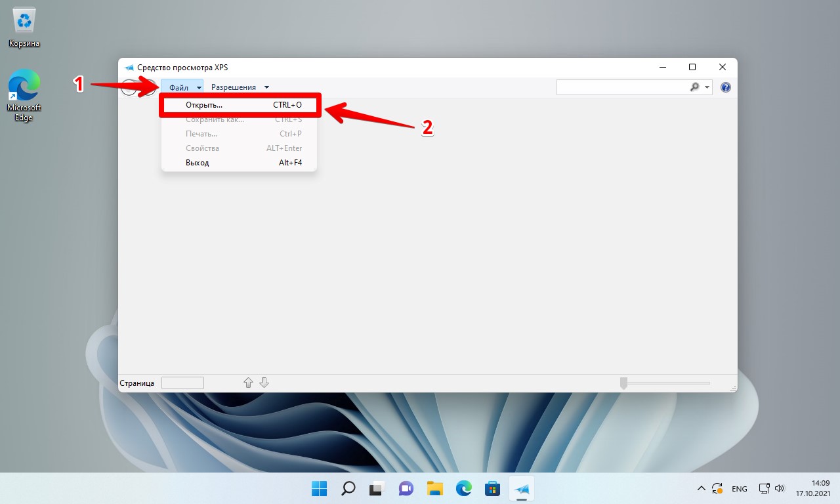Switch the ENG input language indicator
The height and width of the screenshot is (504, 840).
pyautogui.click(x=740, y=489)
